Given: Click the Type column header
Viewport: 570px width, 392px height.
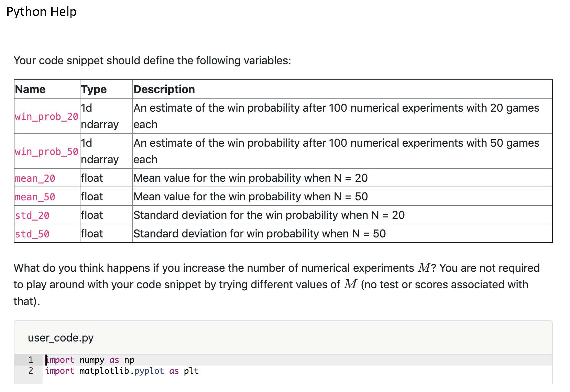Looking at the screenshot, I should (x=94, y=89).
